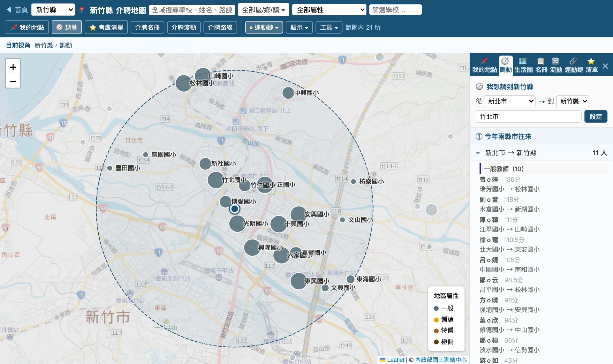Switch to 生活圈 panel tab
The height and width of the screenshot is (364, 613).
[x=523, y=65]
